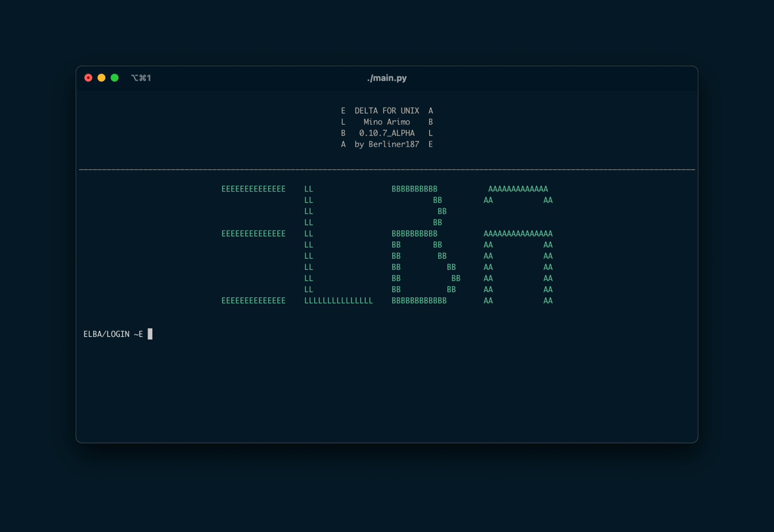Select the 0.10.7_ALPHA version string
The width and height of the screenshot is (774, 532).
[387, 133]
